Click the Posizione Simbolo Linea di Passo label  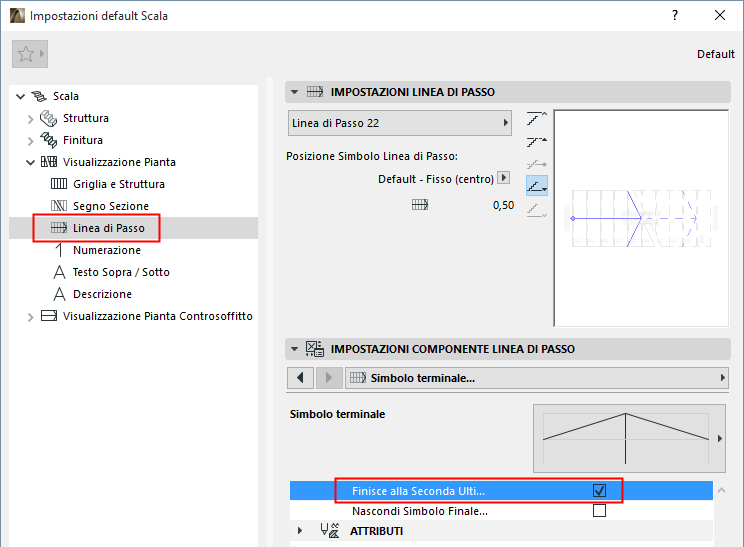372,156
